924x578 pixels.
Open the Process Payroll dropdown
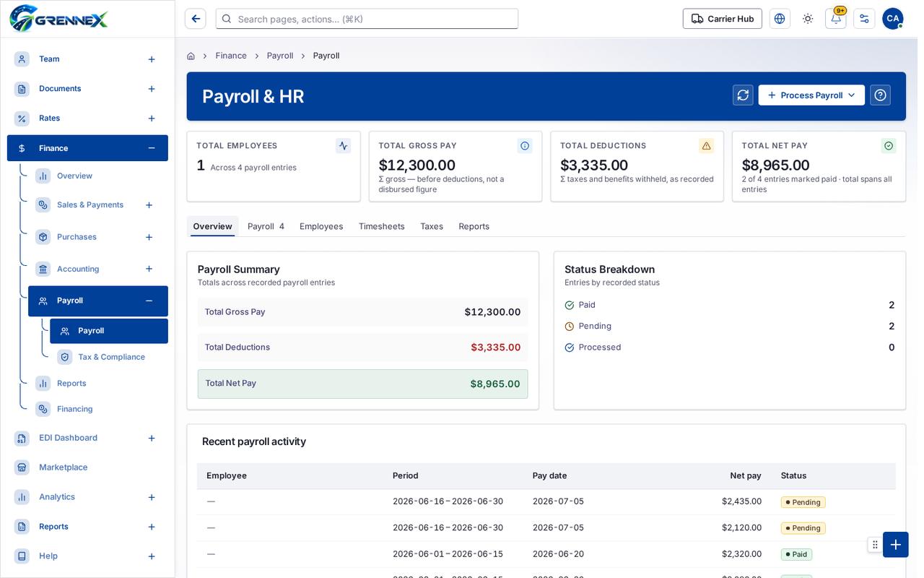click(811, 95)
